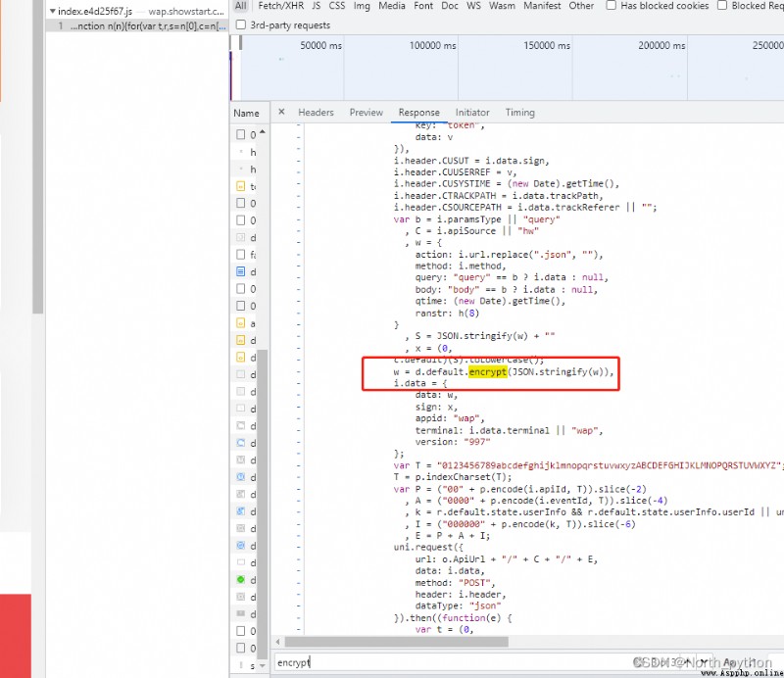The image size is (784, 678).
Task: Click request list scroll-down arrow
Action: click(x=263, y=665)
